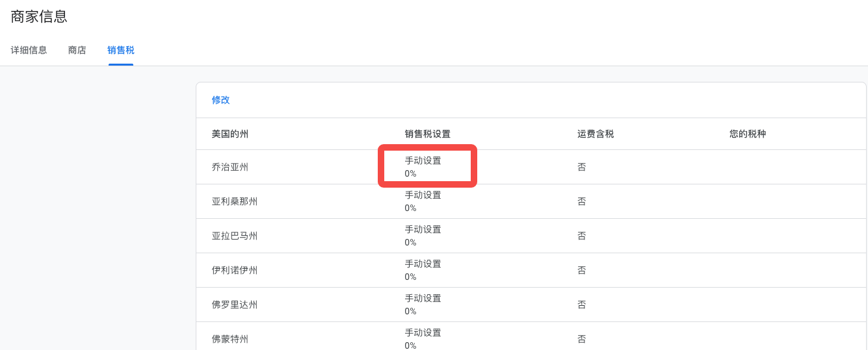
Task: Click 伊利诺伊州's 手动设置 tax setting
Action: [x=423, y=264]
